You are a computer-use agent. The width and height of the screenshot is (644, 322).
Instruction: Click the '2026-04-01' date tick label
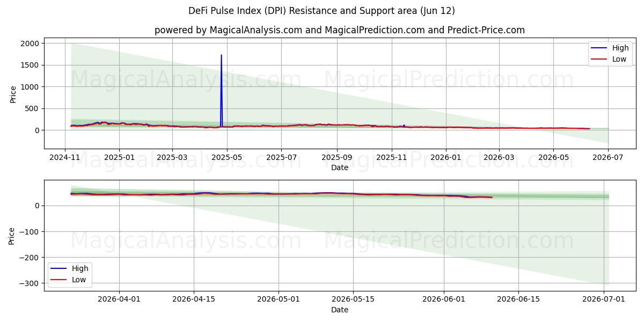coord(119,300)
